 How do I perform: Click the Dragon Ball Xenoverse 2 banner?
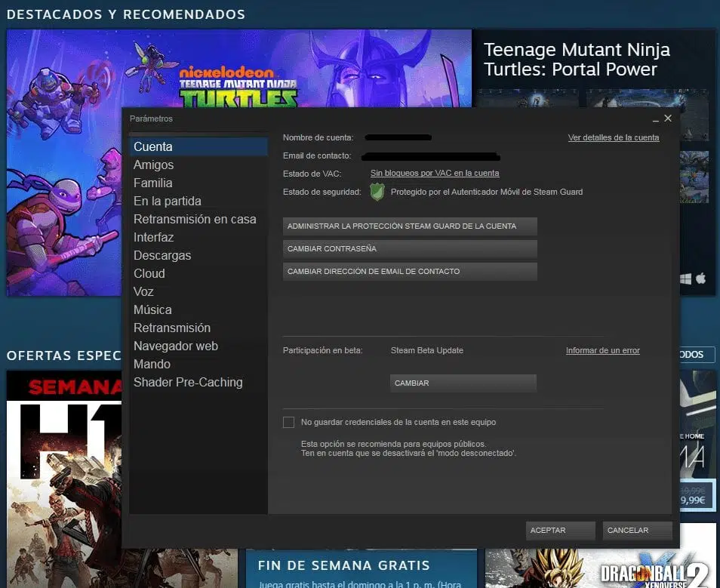601,568
